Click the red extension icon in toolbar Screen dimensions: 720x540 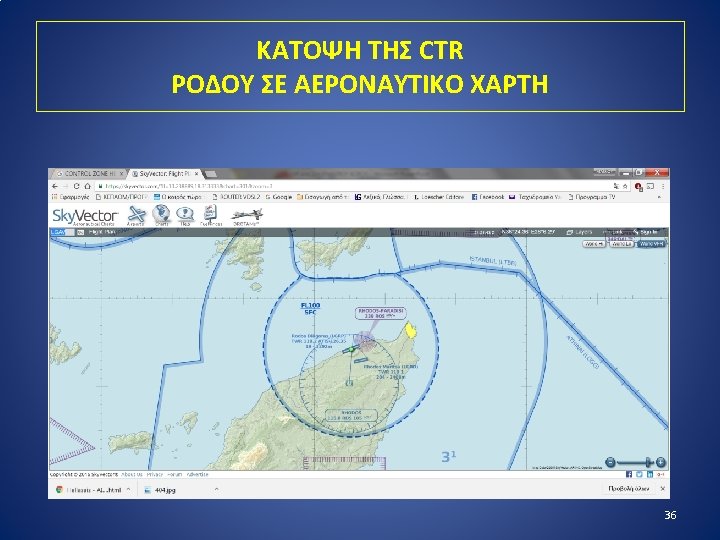(638, 186)
